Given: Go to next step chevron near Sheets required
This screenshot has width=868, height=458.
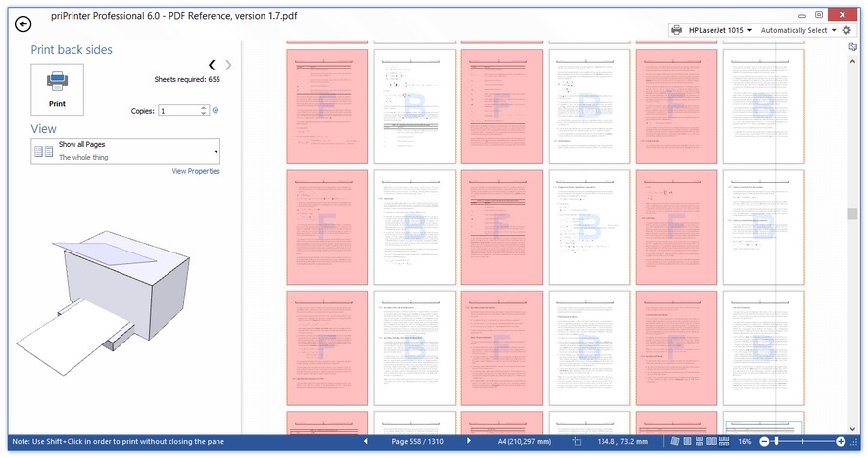Looking at the screenshot, I should 228,65.
